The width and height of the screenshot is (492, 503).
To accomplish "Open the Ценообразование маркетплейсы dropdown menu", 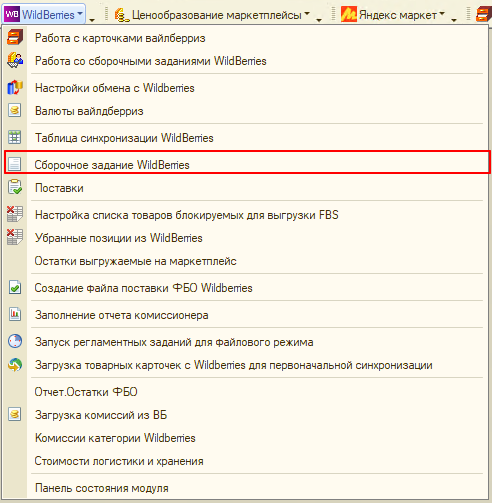I will click(212, 15).
